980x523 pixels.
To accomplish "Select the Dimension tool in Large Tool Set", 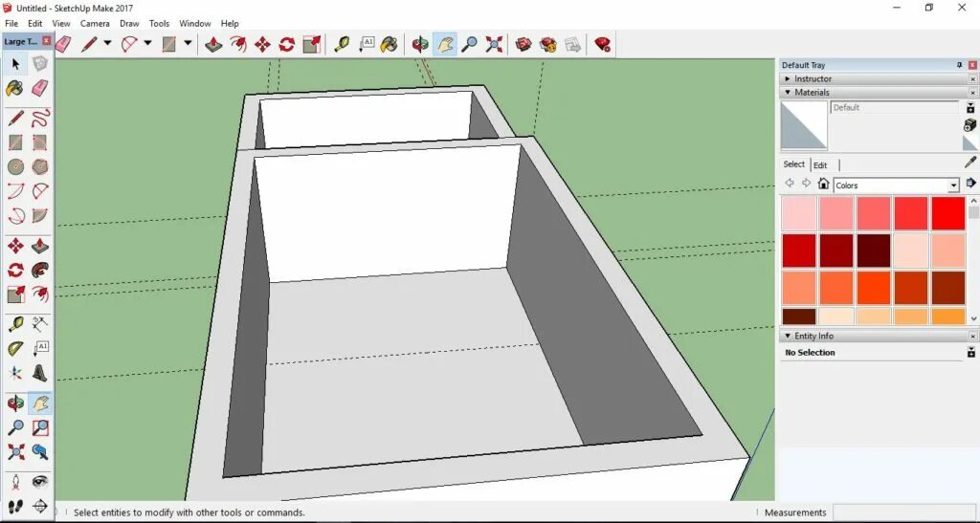I will (x=40, y=324).
